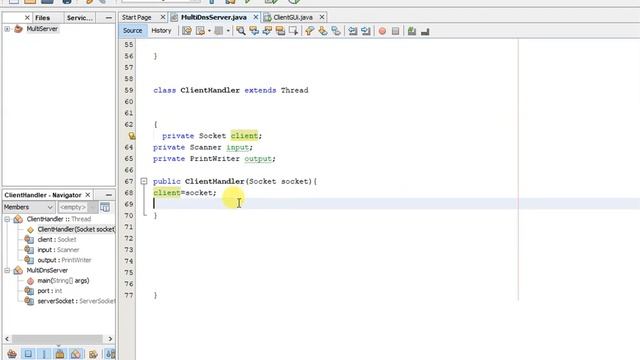Image resolution: width=640 pixels, height=360 pixels.
Task: Open the Members view dropdown
Action: coord(50,207)
